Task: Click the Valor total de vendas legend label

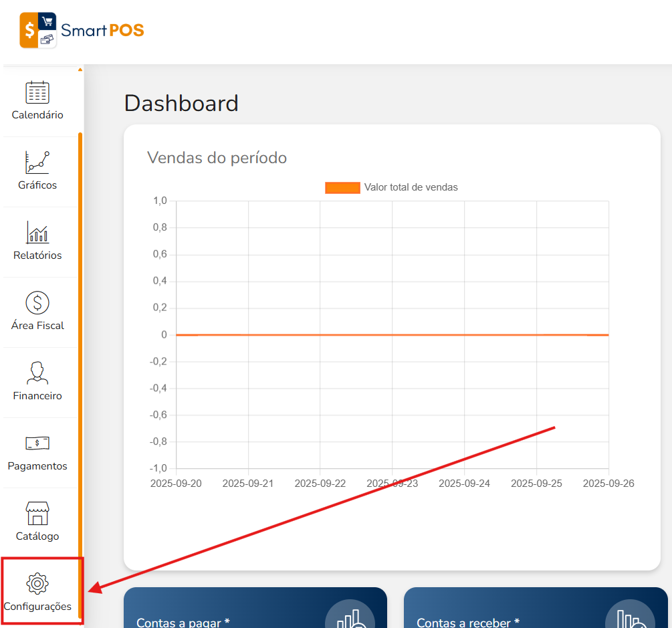Action: click(x=411, y=187)
